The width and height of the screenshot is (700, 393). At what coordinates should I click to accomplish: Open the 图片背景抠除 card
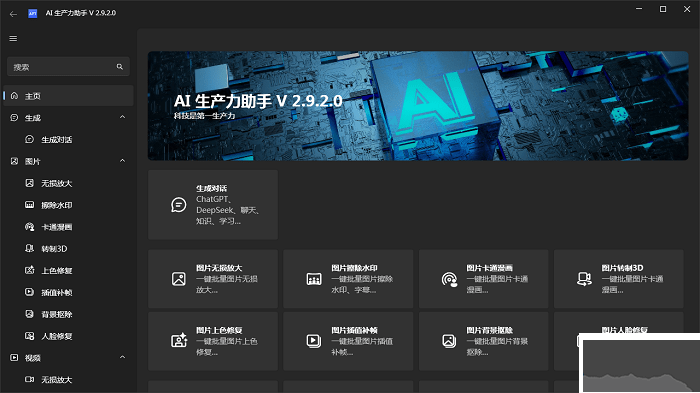[483, 341]
